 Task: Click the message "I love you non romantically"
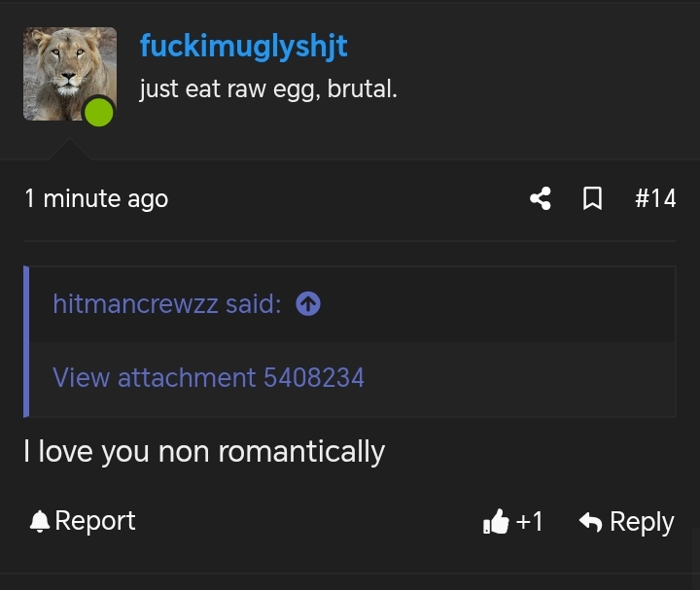point(204,452)
